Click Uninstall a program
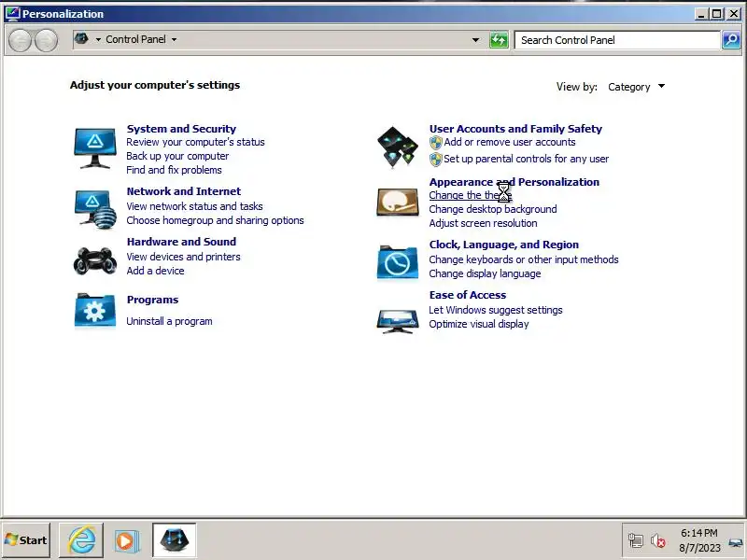This screenshot has height=560, width=747. click(169, 321)
